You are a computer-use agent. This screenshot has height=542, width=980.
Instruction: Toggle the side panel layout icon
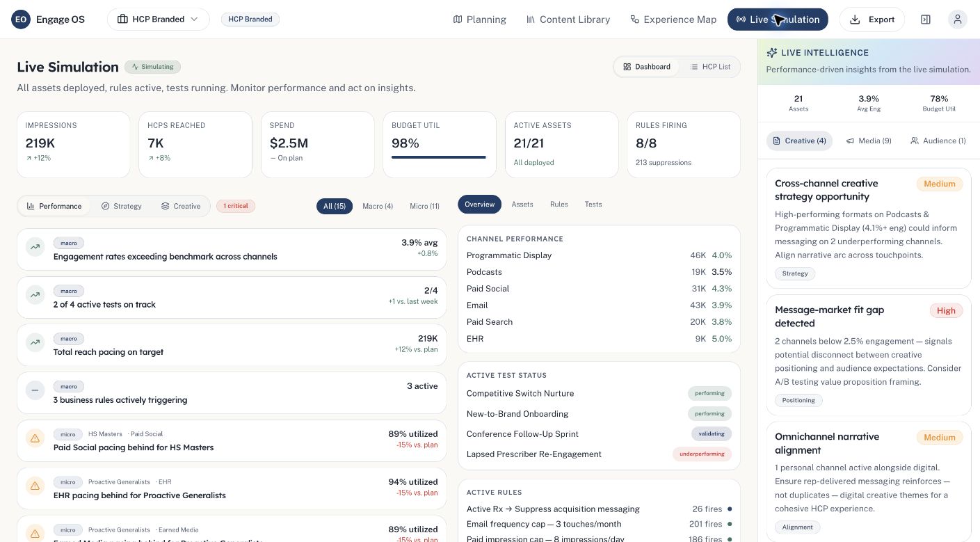point(925,19)
